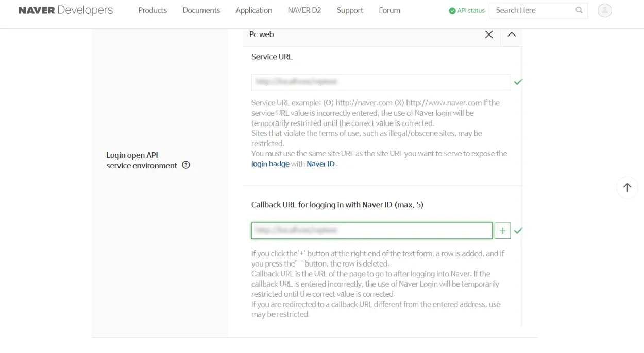Click the Callback URL valid checkmark
The width and height of the screenshot is (644, 353).
tap(518, 231)
